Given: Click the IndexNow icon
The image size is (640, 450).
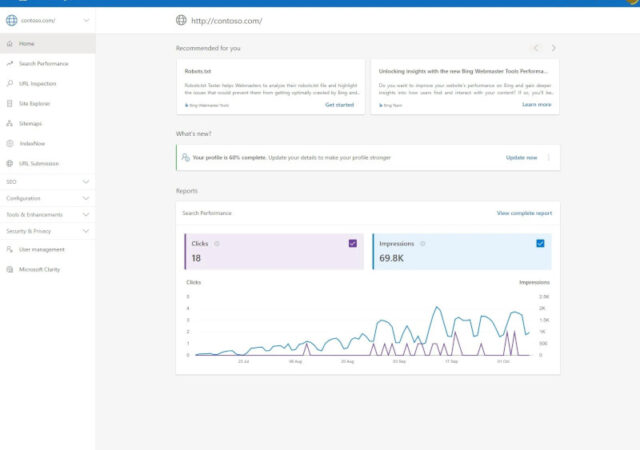Looking at the screenshot, I should click(10, 143).
